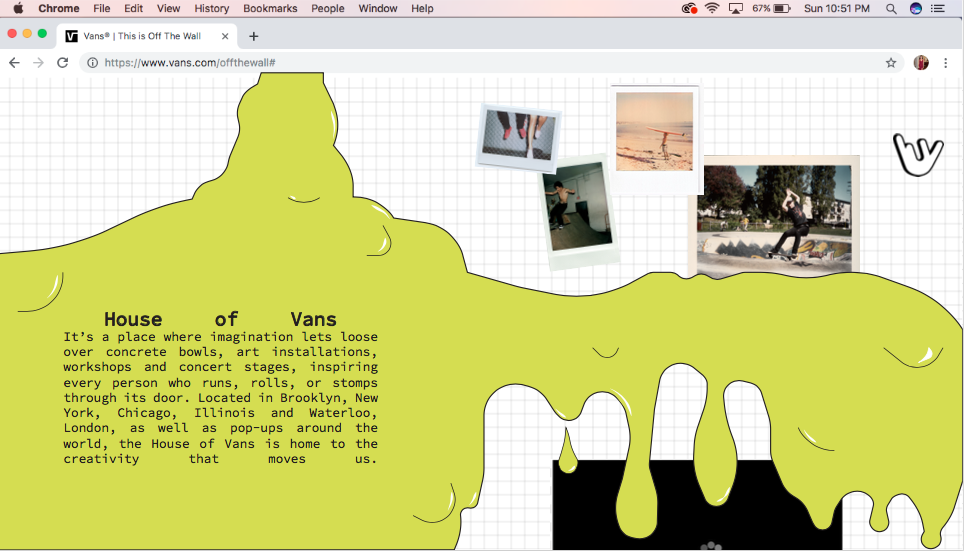The width and height of the screenshot is (964, 551).
Task: Reload the Vans page
Action: (63, 63)
